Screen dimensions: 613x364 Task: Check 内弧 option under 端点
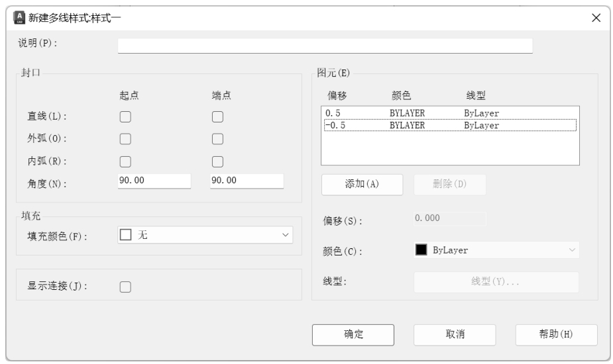coord(217,161)
